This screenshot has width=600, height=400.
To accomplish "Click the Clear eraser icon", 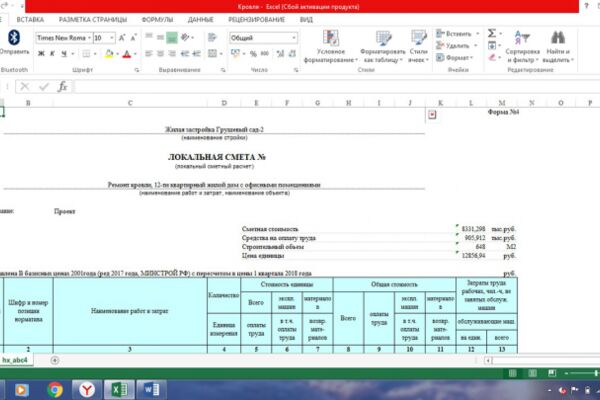I will pyautogui.click(x=492, y=57).
